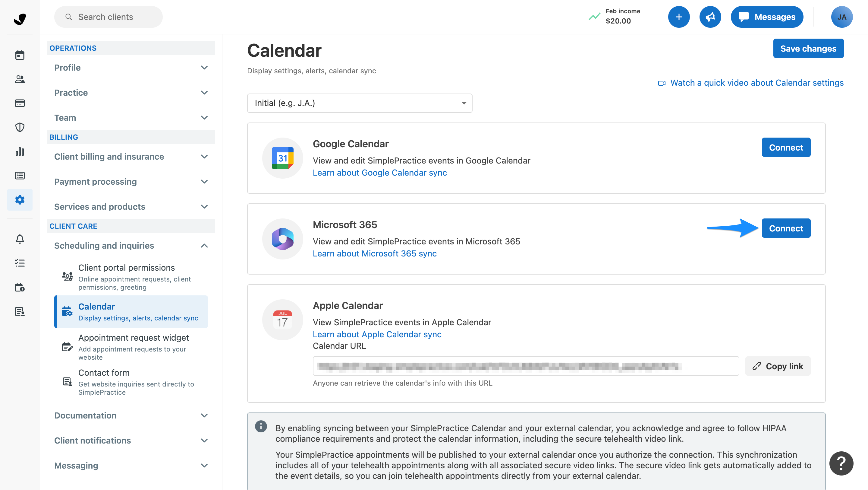Open the billing card icon in the sidebar

point(20,103)
